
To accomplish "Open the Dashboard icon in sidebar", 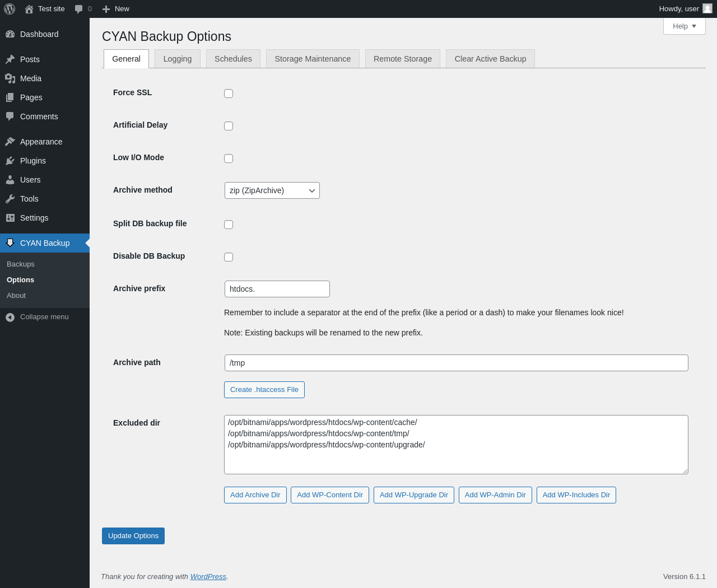I will click(10, 34).
